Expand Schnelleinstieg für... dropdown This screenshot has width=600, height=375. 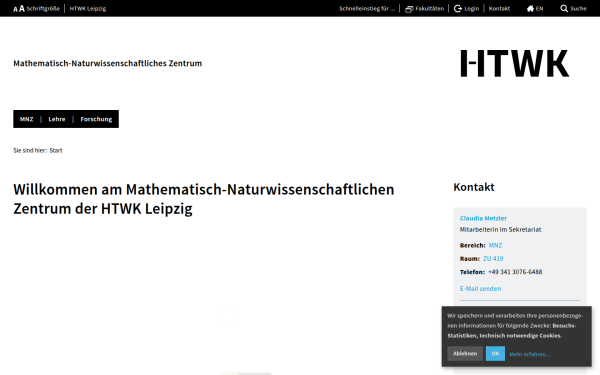click(x=367, y=8)
